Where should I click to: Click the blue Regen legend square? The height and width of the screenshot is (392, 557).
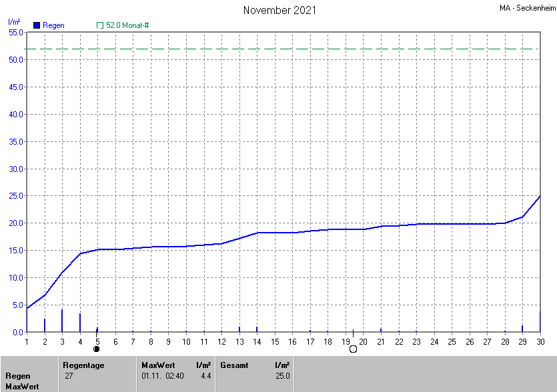pyautogui.click(x=37, y=25)
